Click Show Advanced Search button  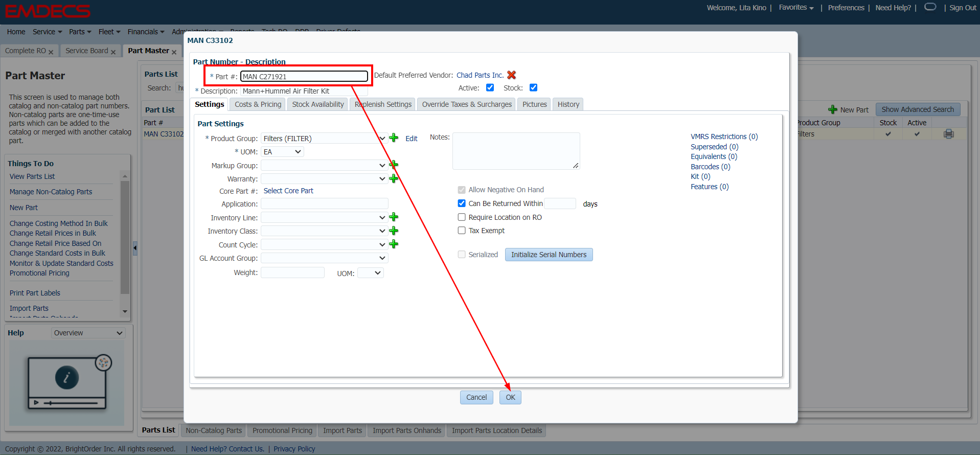pos(918,109)
